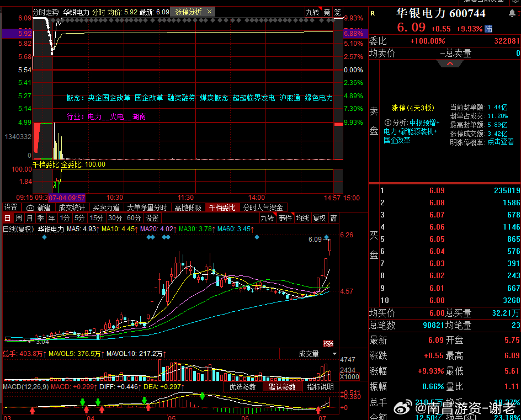Open the 沪股通 concept link
Screen dimensions: 521x420
[290, 98]
